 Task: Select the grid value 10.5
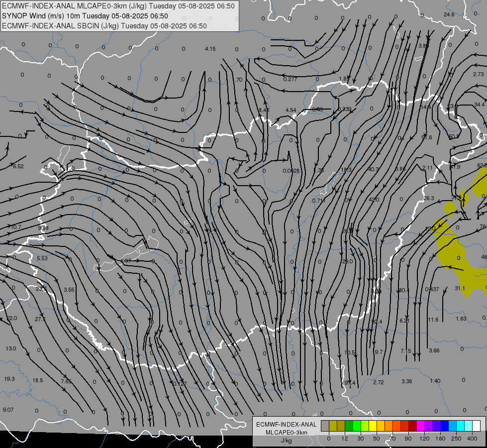pyautogui.click(x=350, y=352)
